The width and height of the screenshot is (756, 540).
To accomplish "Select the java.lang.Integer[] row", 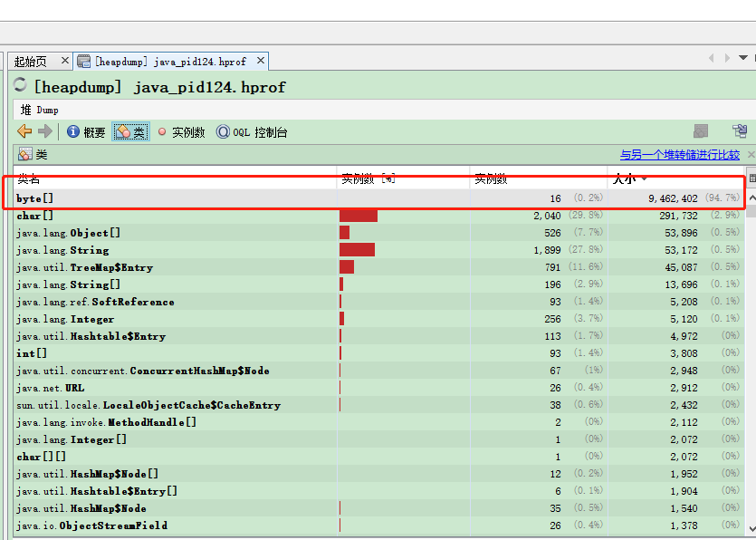I will (x=379, y=439).
